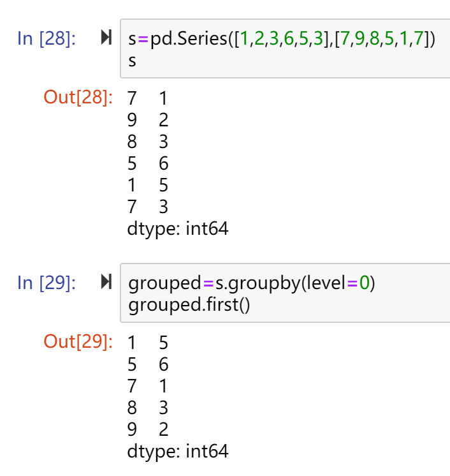Screen dimensions: 450x476
Task: Click the grouped.first() code line
Action: pyautogui.click(x=189, y=305)
